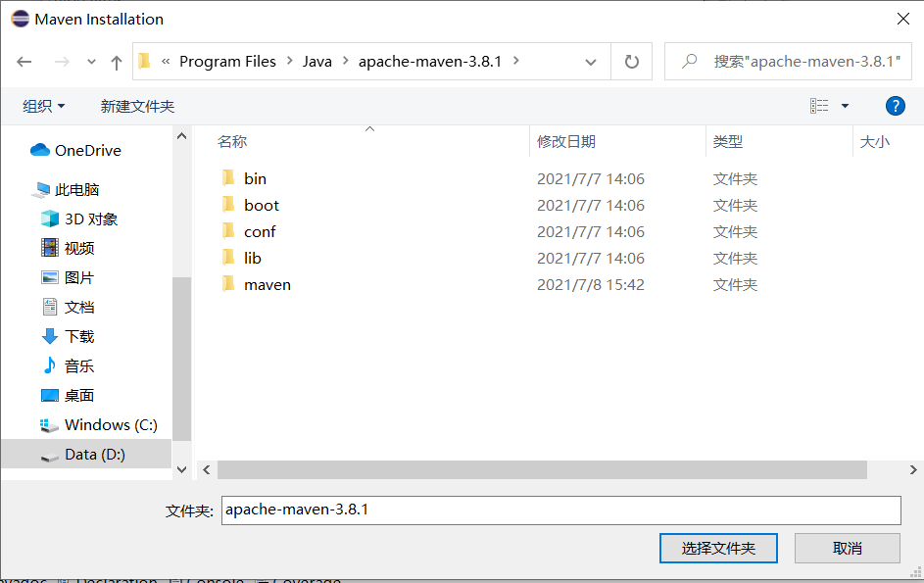The image size is (924, 583).
Task: Open 视频 folder in sidebar
Action: (68, 248)
